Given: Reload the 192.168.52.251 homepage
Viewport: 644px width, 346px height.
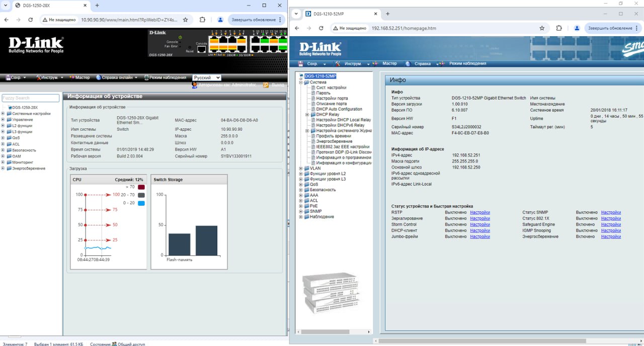Looking at the screenshot, I should tap(320, 28).
